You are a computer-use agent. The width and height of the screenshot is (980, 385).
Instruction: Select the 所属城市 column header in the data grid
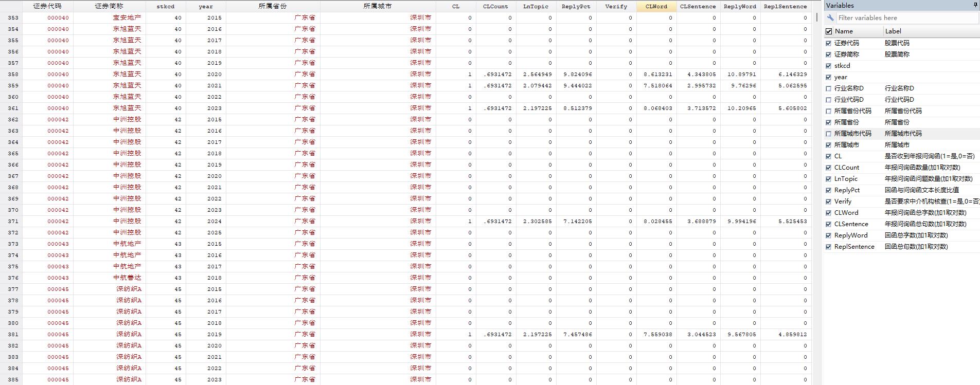coord(378,6)
